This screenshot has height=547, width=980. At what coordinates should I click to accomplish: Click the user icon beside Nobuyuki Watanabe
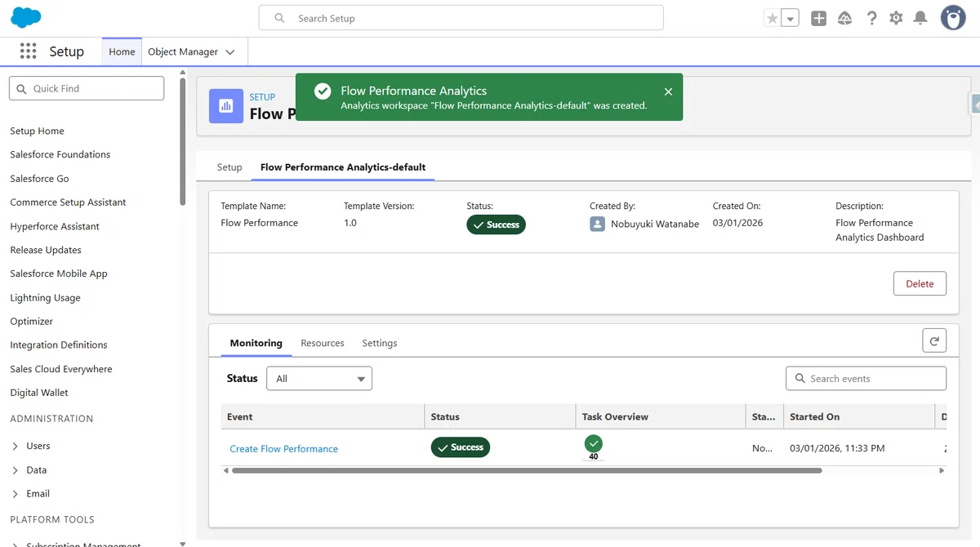[597, 224]
